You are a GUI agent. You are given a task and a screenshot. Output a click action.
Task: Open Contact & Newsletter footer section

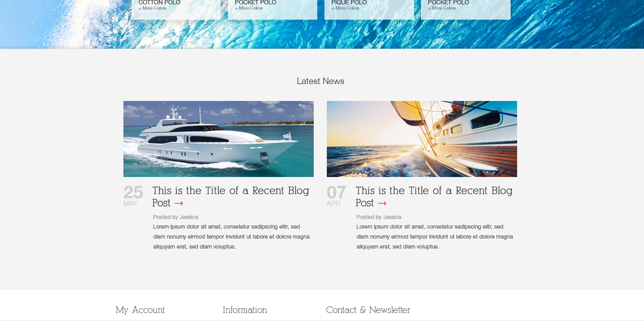pos(368,310)
